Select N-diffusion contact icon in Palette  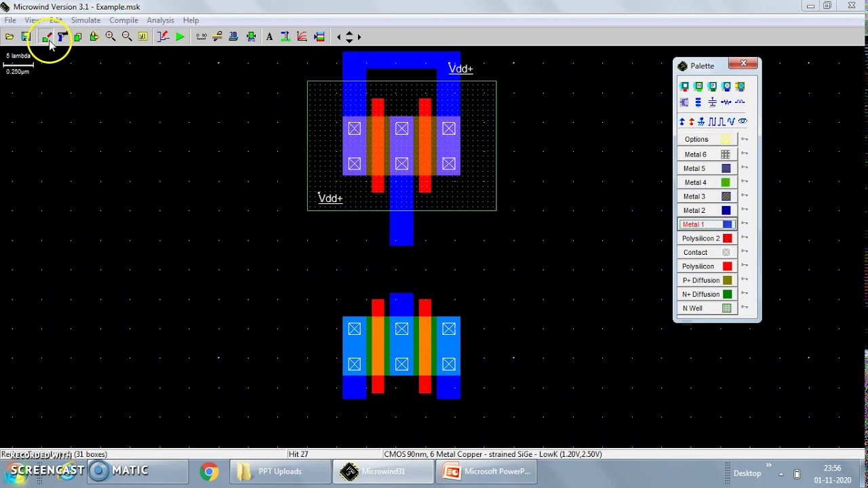[x=698, y=86]
